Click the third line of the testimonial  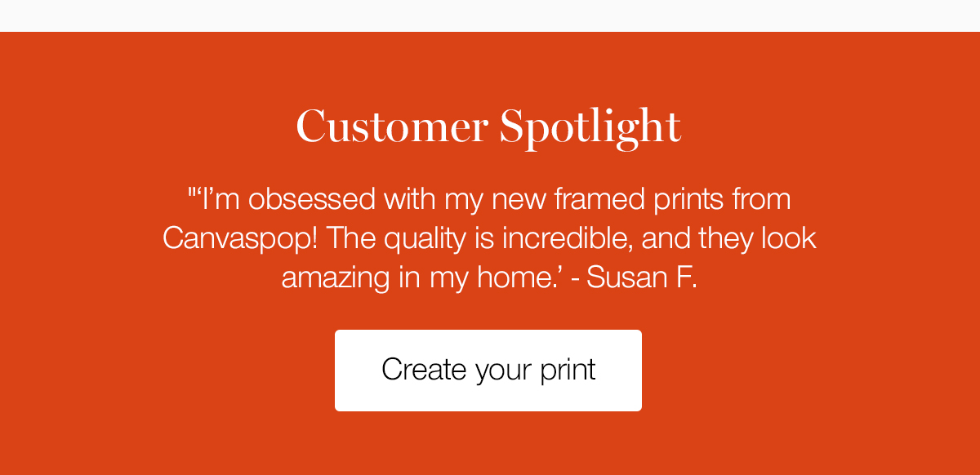pyautogui.click(x=490, y=277)
